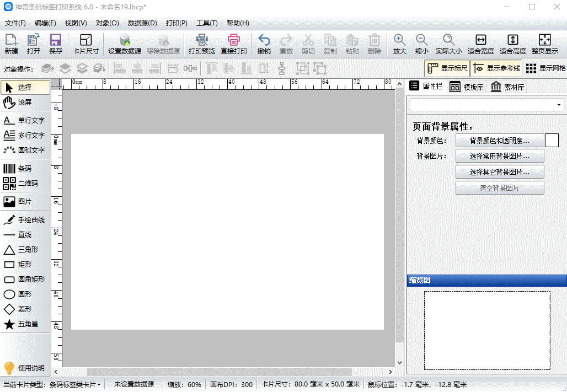The height and width of the screenshot is (392, 567).
Task: Create a new label with 新建
Action: [x=11, y=44]
